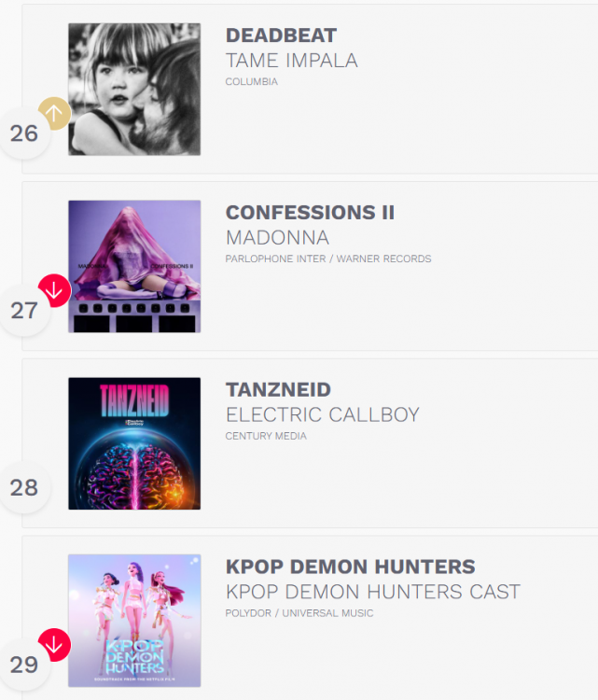Click the CENTURY MEDIA label text

266,436
